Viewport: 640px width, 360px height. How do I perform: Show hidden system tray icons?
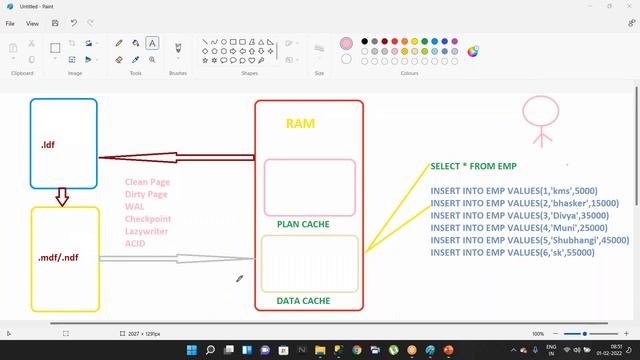click(x=513, y=350)
